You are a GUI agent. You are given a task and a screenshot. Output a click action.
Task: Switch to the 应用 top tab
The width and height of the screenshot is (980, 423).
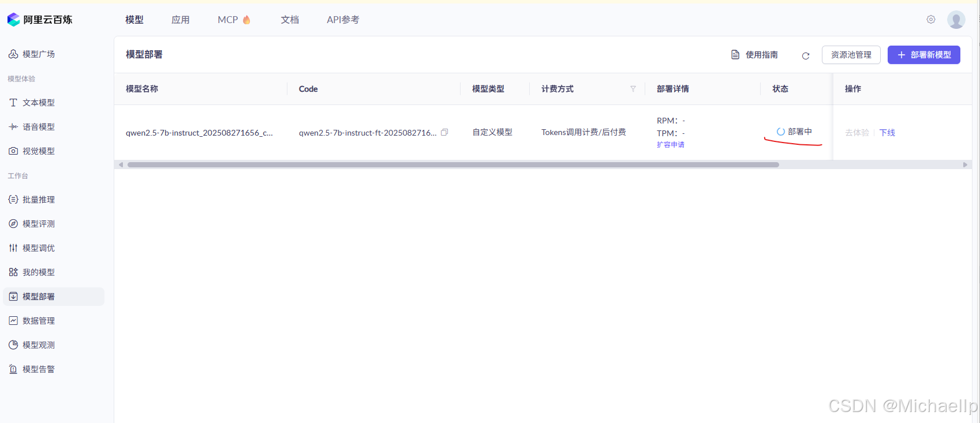tap(181, 20)
